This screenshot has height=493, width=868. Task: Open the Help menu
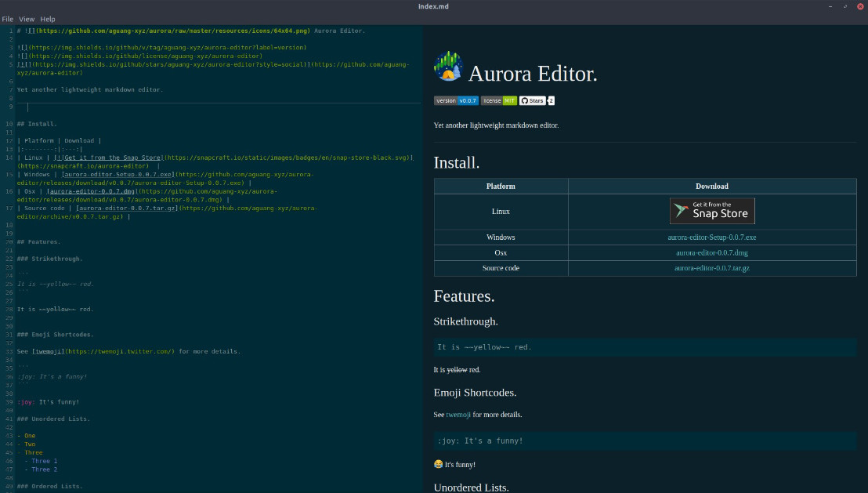click(x=48, y=19)
